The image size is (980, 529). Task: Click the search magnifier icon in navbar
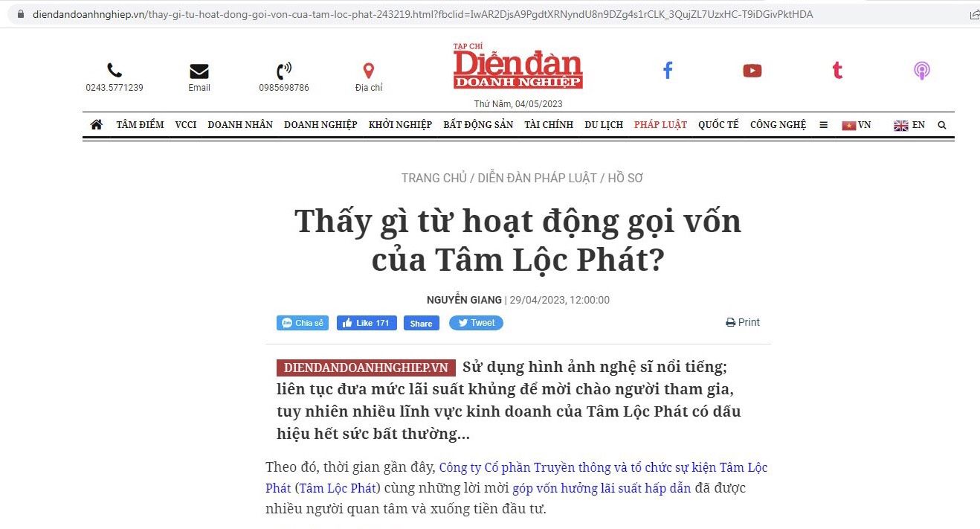pos(942,125)
